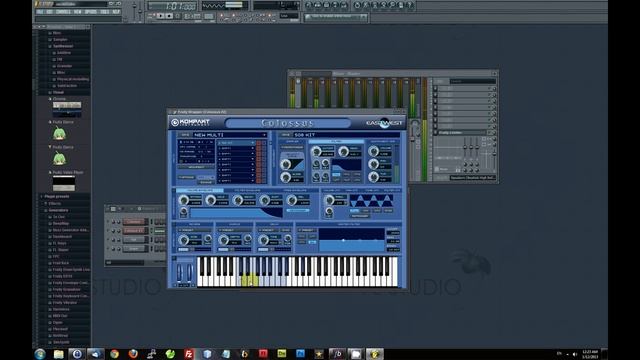Click the first shortcut icon in top toolbar

pos(309,5)
